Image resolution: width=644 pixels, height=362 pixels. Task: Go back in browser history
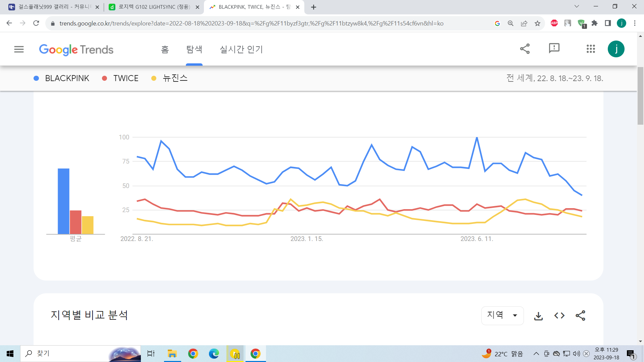9,23
